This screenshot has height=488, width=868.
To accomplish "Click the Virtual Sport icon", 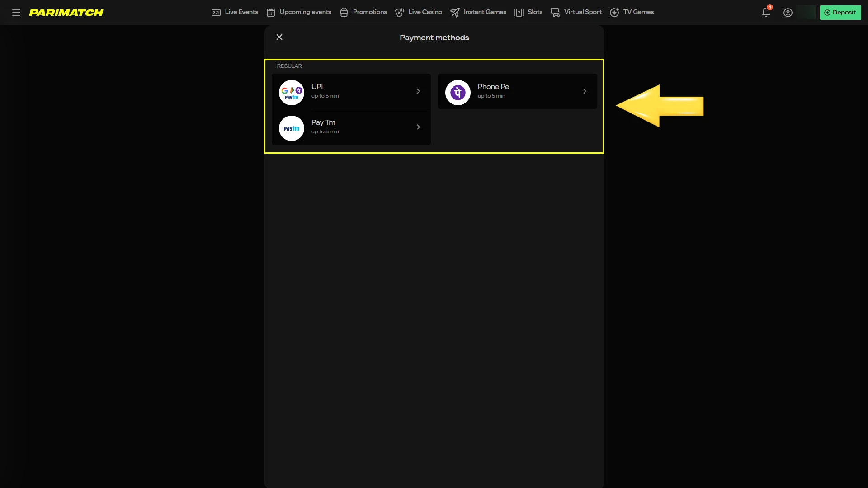I will coord(554,12).
